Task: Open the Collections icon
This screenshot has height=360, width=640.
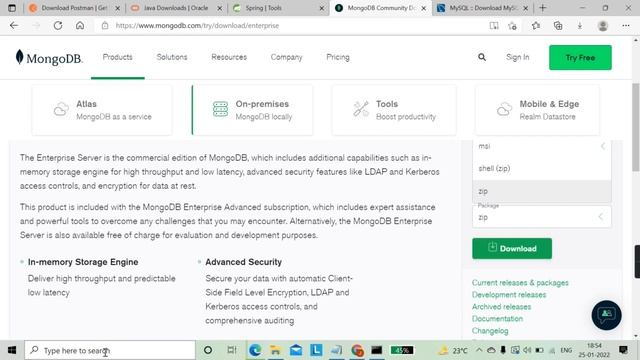Action: click(x=558, y=26)
